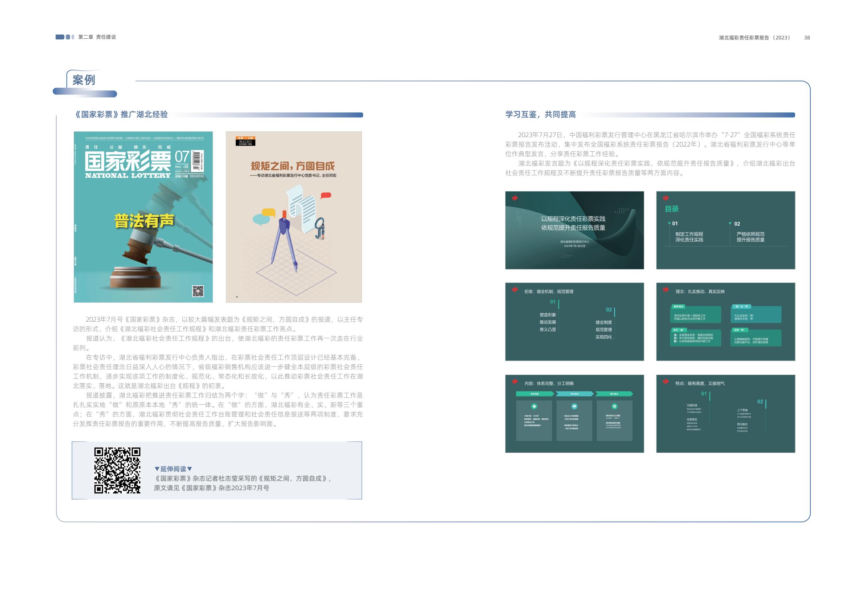Click 健全制度 in the 初衷 slide
Image resolution: width=868 pixels, height=589 pixels.
(604, 322)
